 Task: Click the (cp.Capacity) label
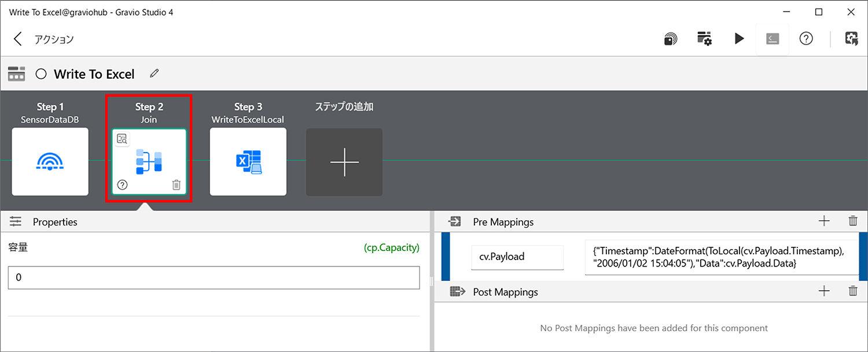point(392,247)
